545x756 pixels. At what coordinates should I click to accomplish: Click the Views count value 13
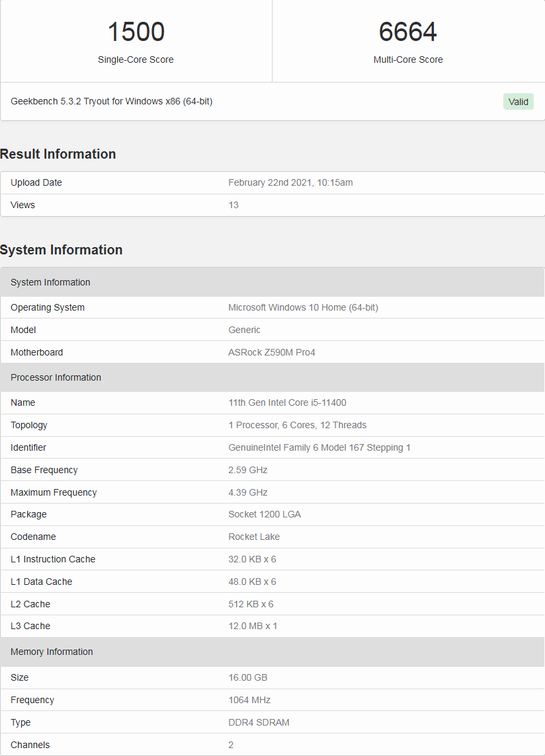[233, 205]
